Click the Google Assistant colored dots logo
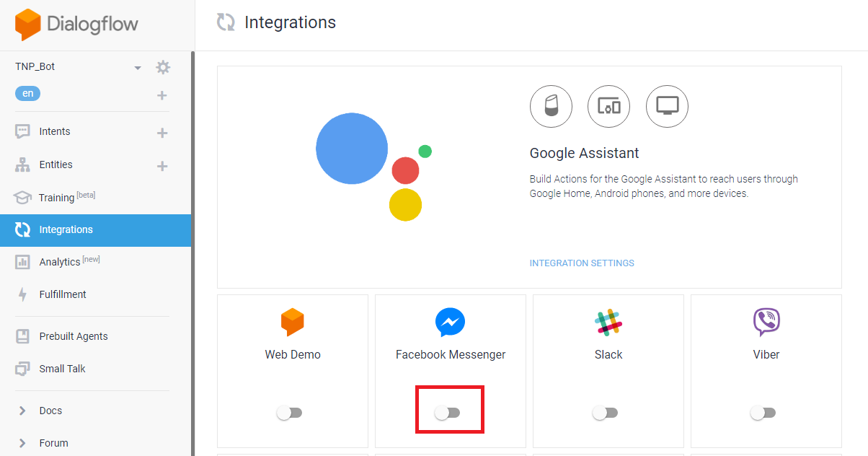The width and height of the screenshot is (868, 456). point(373,167)
